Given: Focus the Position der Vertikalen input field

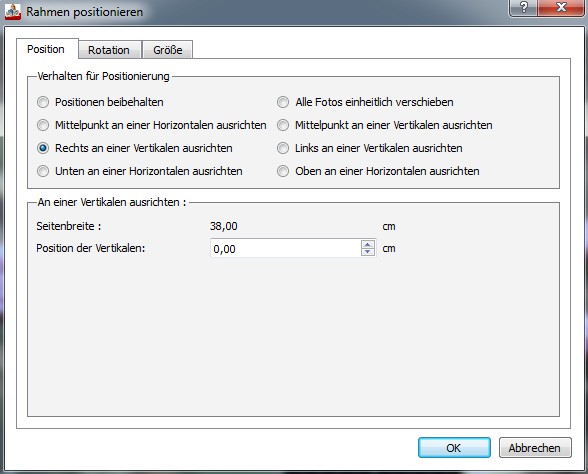Looking at the screenshot, I should pos(285,248).
